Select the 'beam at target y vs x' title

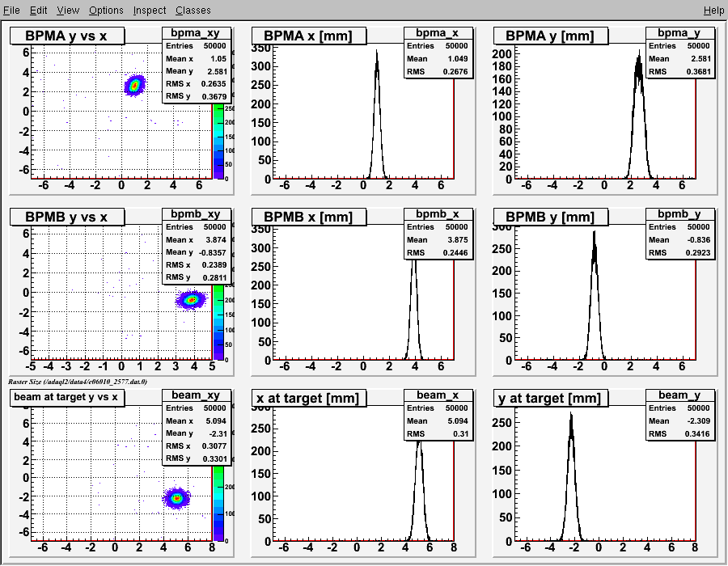[x=67, y=397]
